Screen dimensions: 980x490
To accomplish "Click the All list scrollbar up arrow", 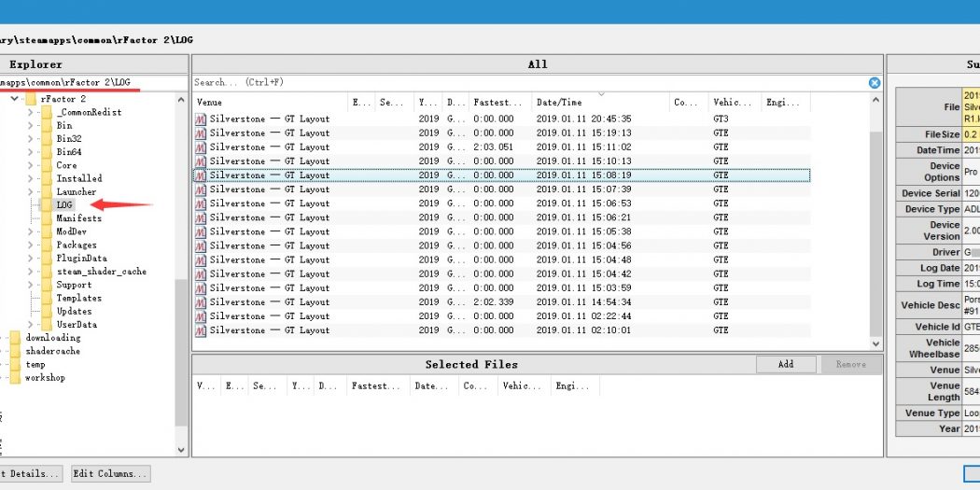I will pos(875,100).
